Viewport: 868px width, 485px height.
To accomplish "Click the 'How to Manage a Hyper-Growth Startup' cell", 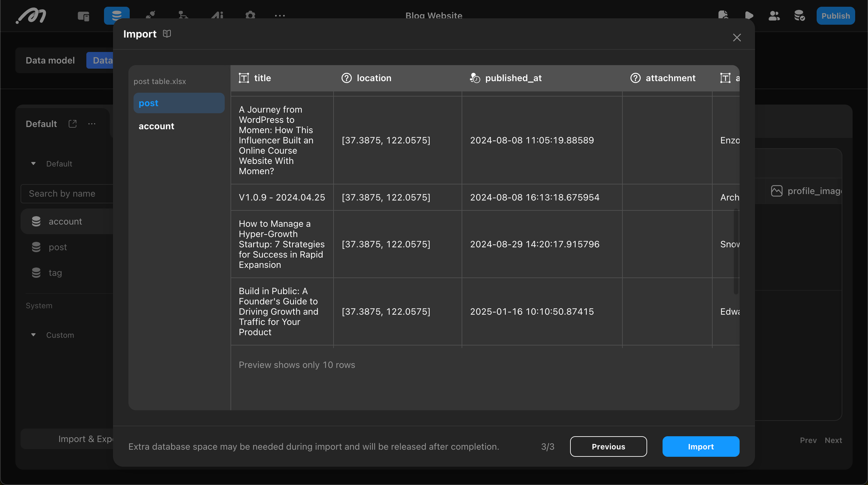I will [x=282, y=244].
